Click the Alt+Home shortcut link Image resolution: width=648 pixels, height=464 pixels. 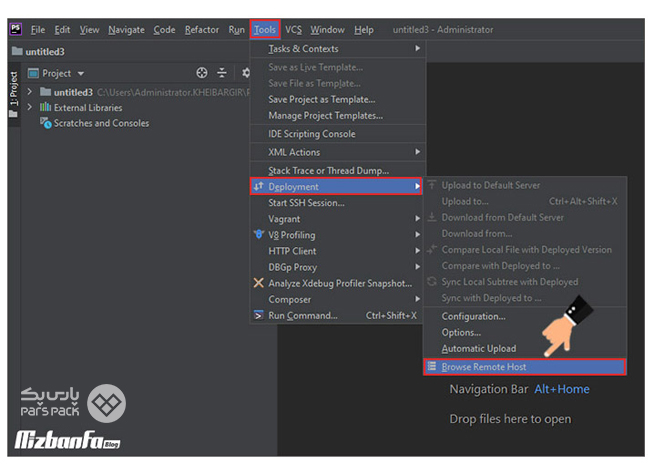[x=562, y=389]
